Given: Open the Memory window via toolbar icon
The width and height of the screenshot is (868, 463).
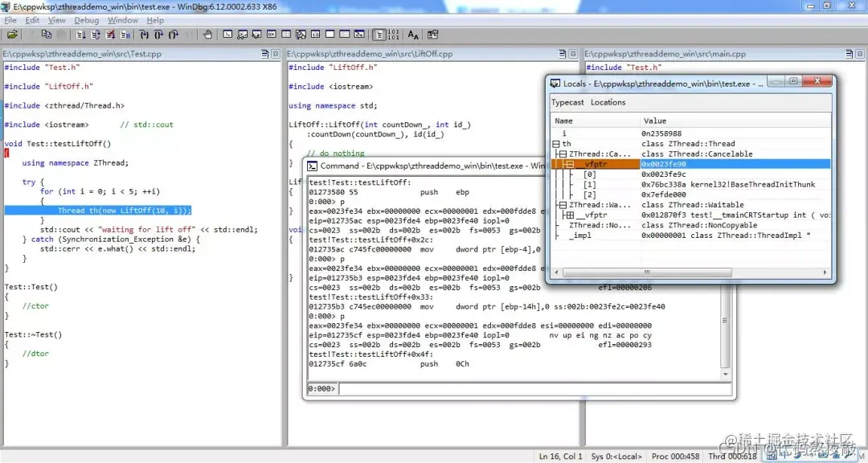Looking at the screenshot, I should [x=286, y=35].
